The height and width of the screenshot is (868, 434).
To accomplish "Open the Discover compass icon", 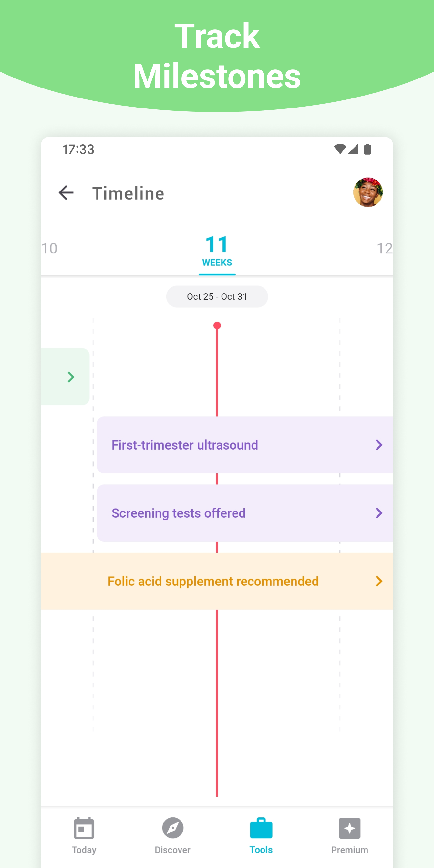I will tap(172, 828).
